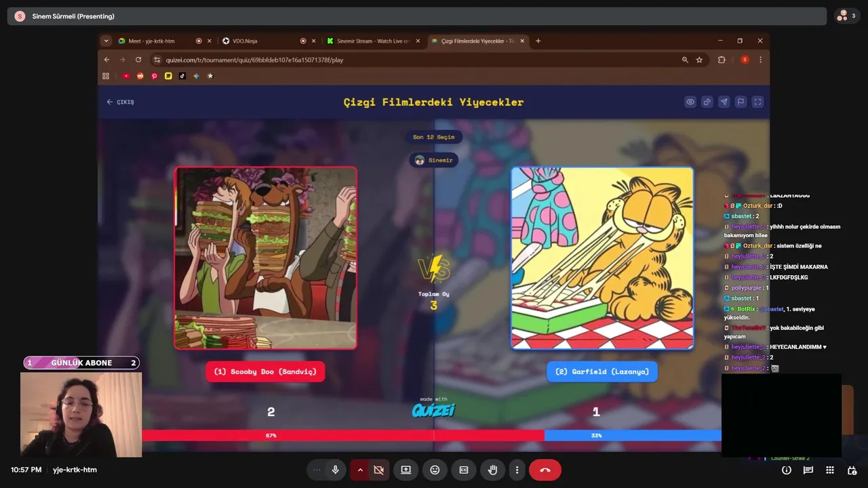This screenshot has width=868, height=488.
Task: Open Chrome three-dot menu
Action: point(760,60)
